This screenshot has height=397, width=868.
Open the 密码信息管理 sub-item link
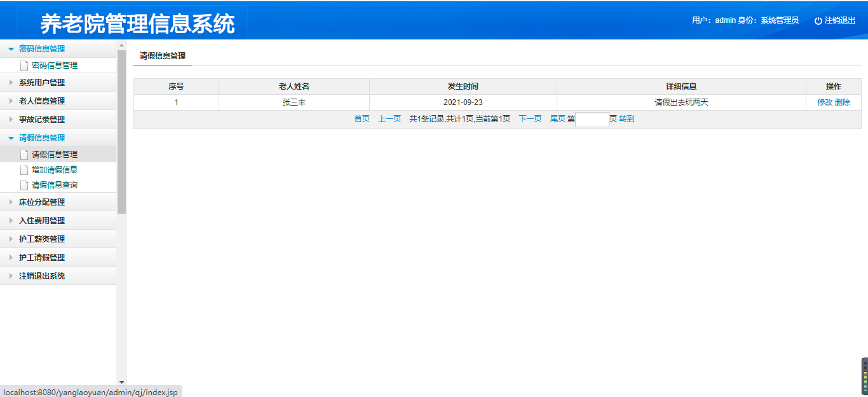pos(55,66)
